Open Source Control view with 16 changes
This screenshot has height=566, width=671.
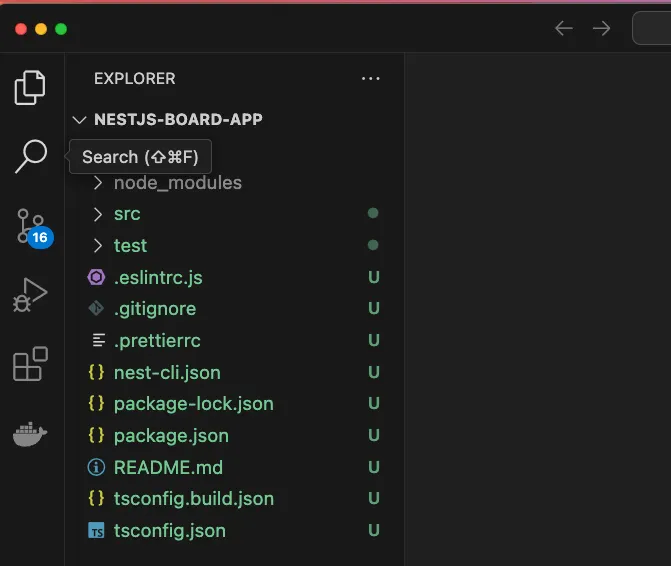tap(31, 227)
